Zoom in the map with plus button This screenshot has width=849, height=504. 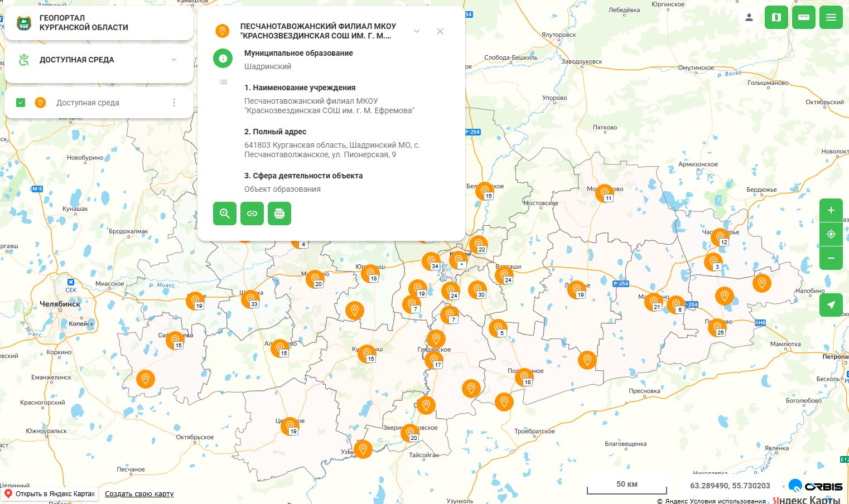[831, 210]
